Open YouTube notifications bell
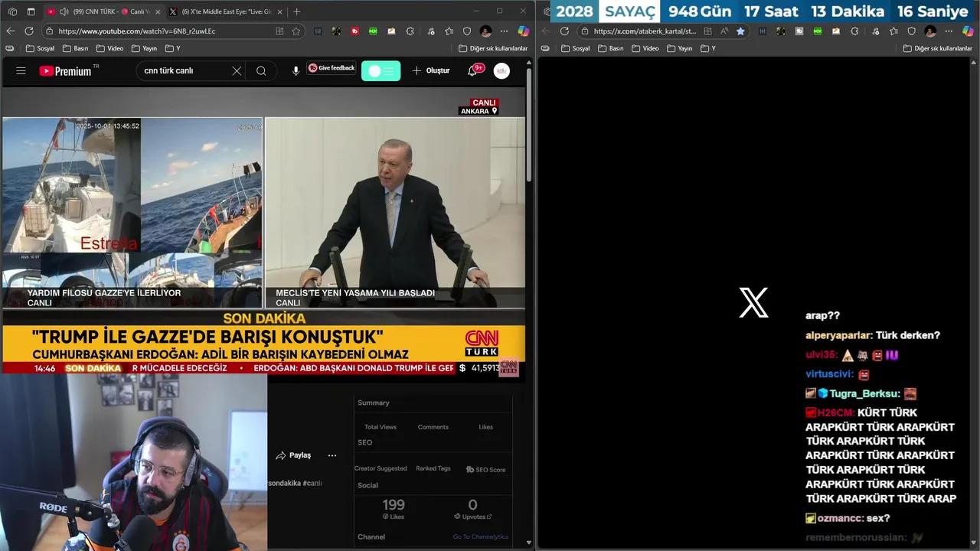This screenshot has height=551, width=980. click(x=473, y=70)
